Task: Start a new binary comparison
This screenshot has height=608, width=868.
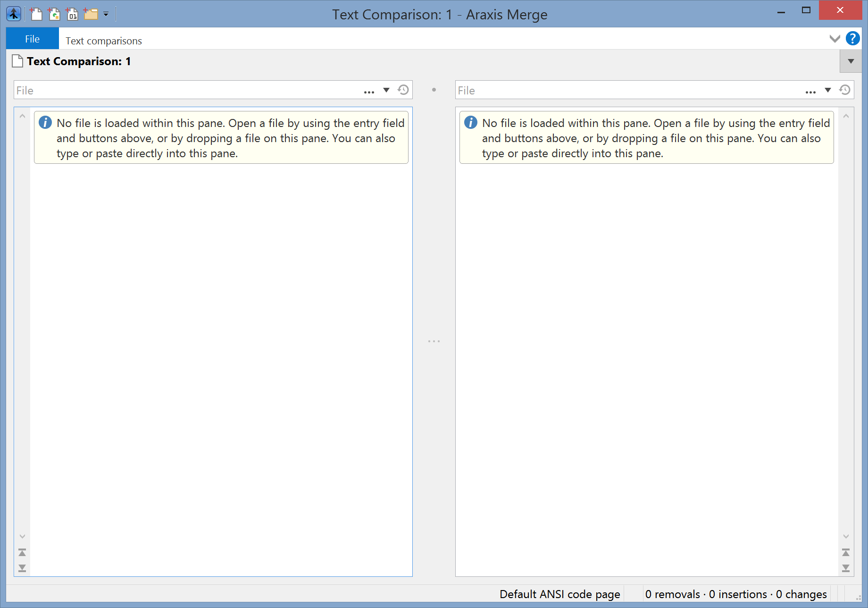Action: tap(73, 14)
